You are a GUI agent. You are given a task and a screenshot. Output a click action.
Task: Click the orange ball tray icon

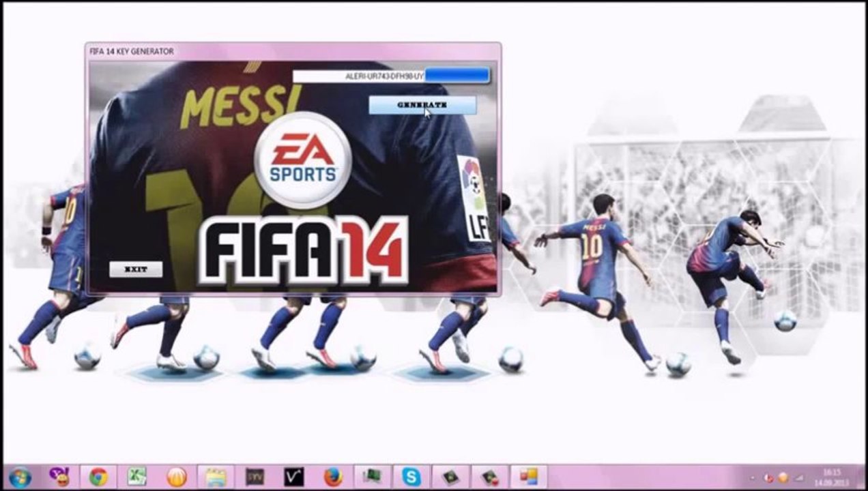pyautogui.click(x=783, y=478)
